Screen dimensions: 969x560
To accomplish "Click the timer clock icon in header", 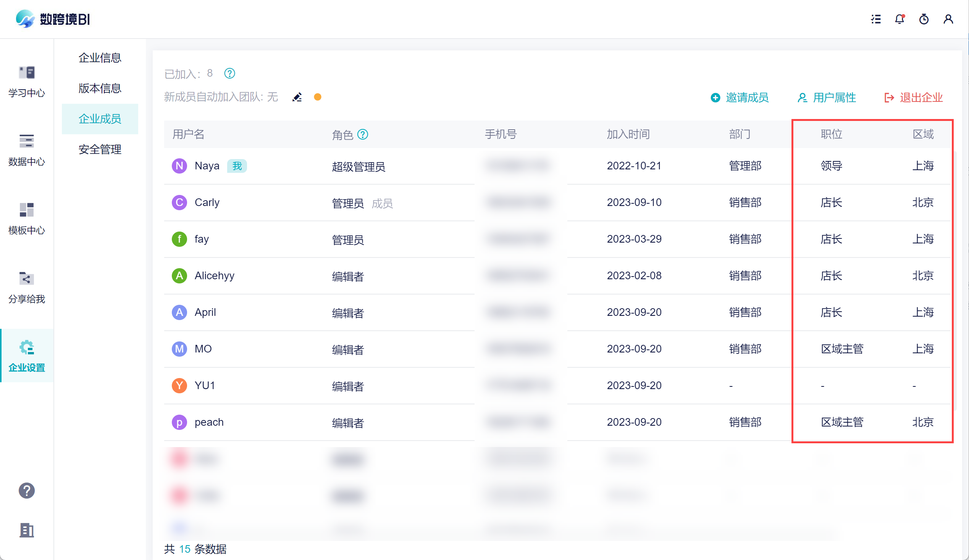I will click(924, 19).
